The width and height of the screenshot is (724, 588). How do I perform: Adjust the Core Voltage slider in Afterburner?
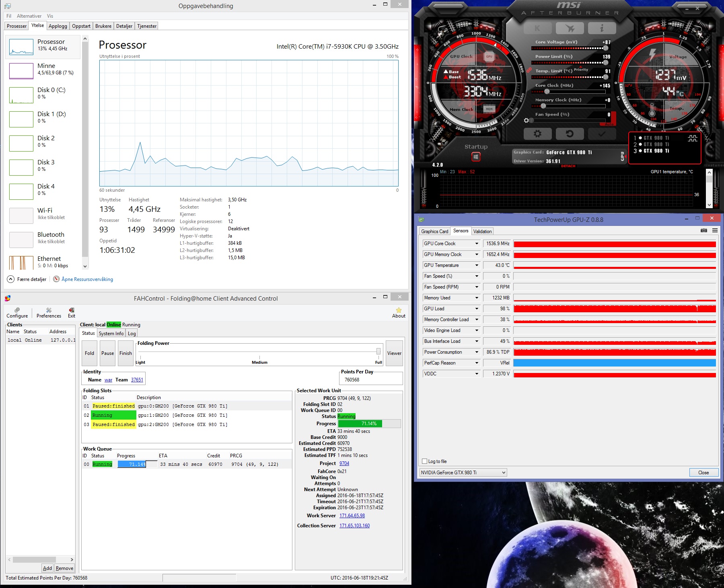pyautogui.click(x=606, y=48)
